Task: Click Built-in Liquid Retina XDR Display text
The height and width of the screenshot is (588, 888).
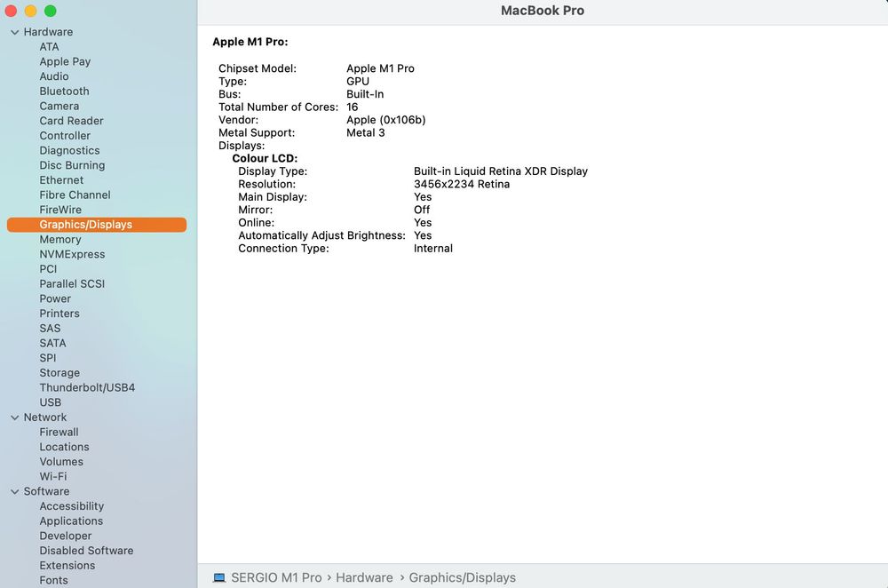Action: click(501, 171)
